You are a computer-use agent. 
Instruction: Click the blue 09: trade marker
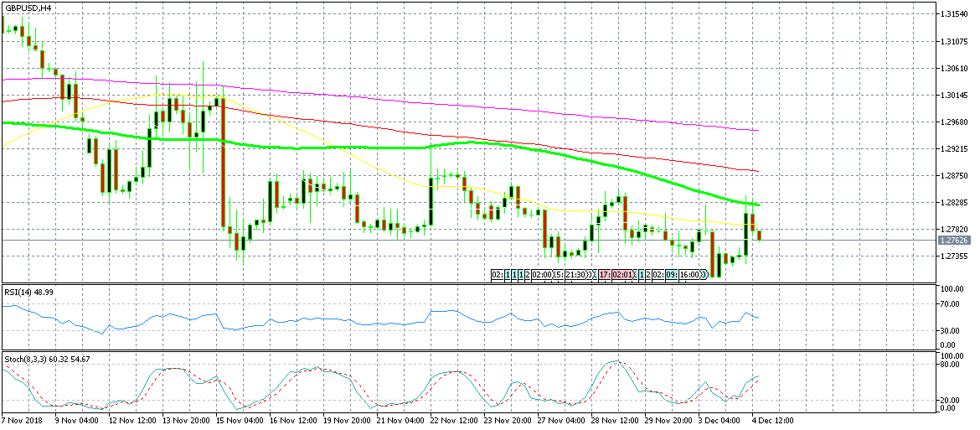pos(672,274)
